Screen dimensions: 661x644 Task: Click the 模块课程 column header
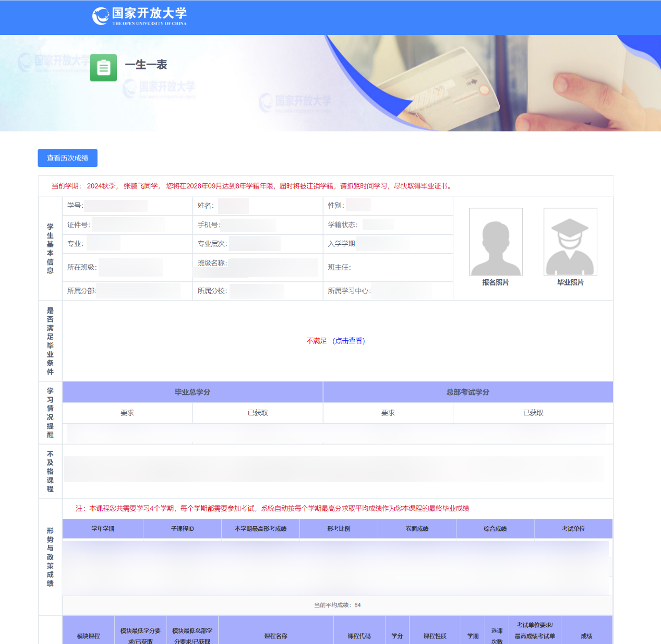point(88,636)
